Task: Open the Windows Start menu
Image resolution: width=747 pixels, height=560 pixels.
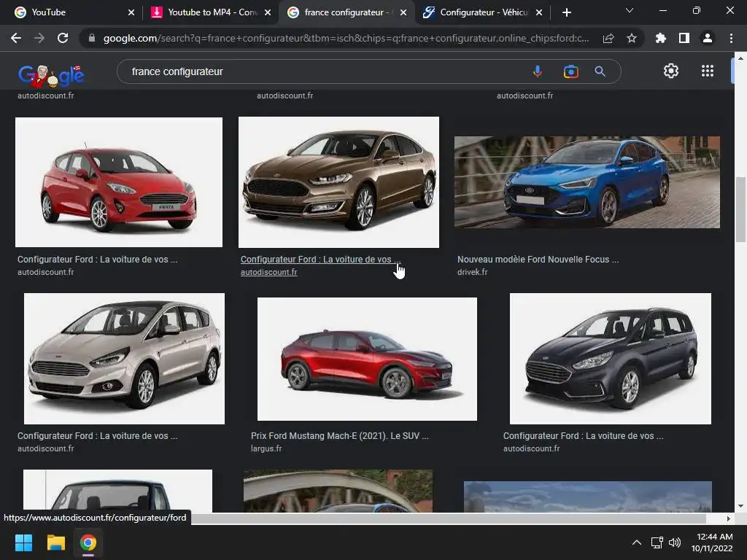Action: point(23,542)
